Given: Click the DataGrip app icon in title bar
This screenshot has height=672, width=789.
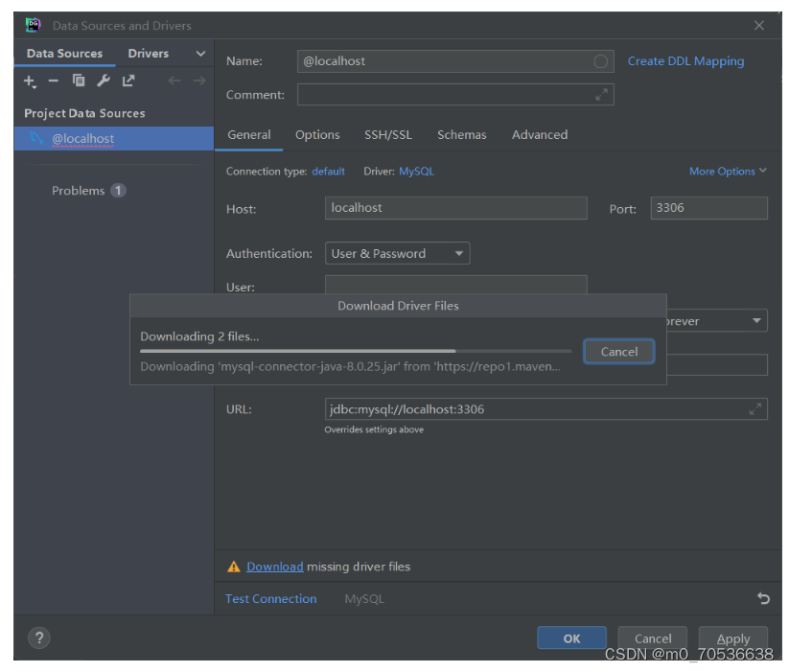Looking at the screenshot, I should click(x=34, y=25).
